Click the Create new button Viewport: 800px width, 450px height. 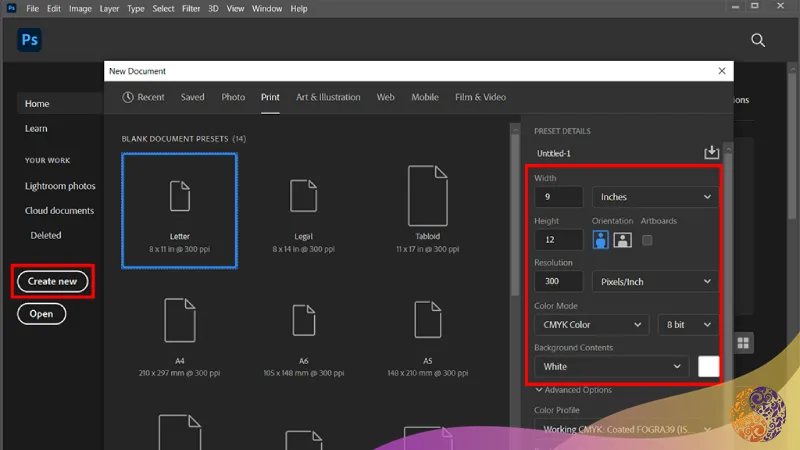[x=53, y=281]
